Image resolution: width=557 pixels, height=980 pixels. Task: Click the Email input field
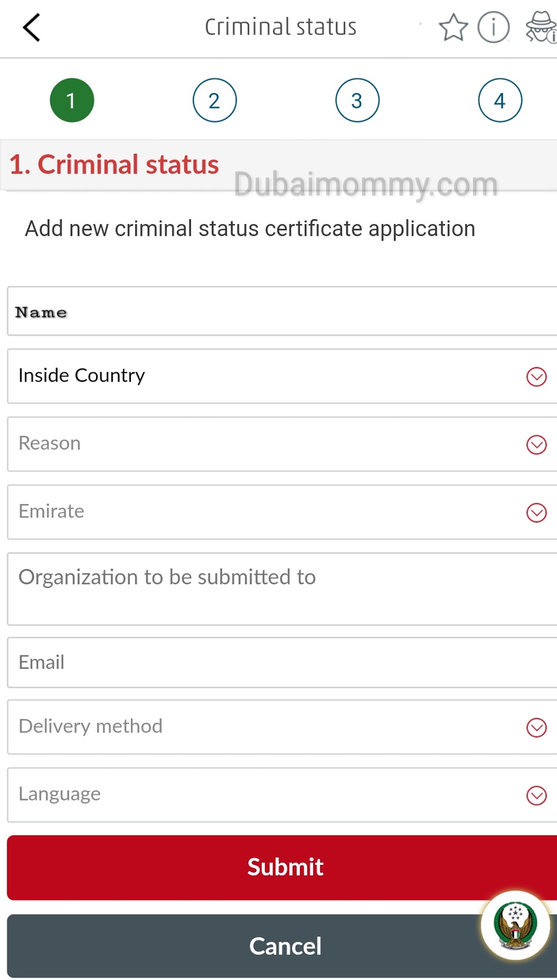(x=282, y=663)
